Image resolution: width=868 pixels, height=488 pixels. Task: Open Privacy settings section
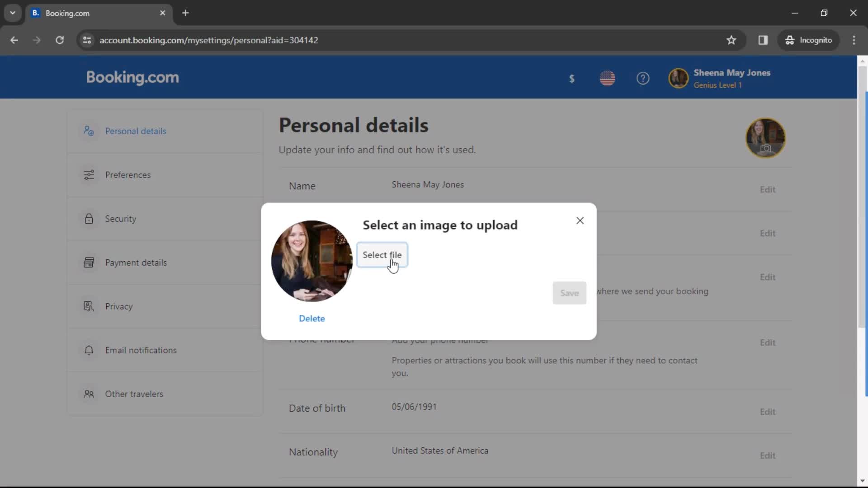(x=165, y=306)
